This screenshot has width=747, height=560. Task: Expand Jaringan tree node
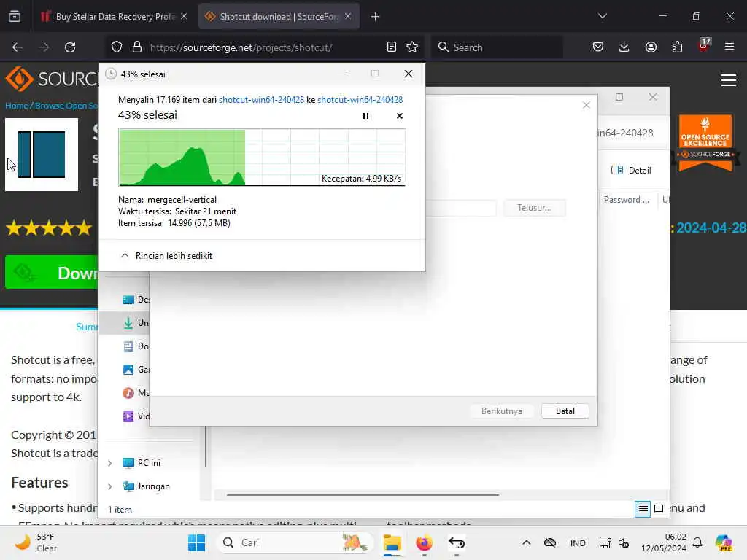point(110,486)
